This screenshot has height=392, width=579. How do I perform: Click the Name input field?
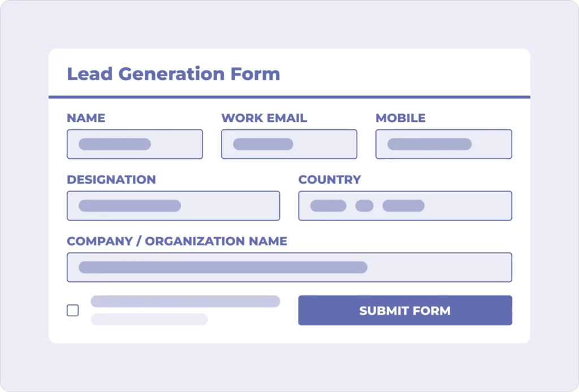click(x=135, y=144)
